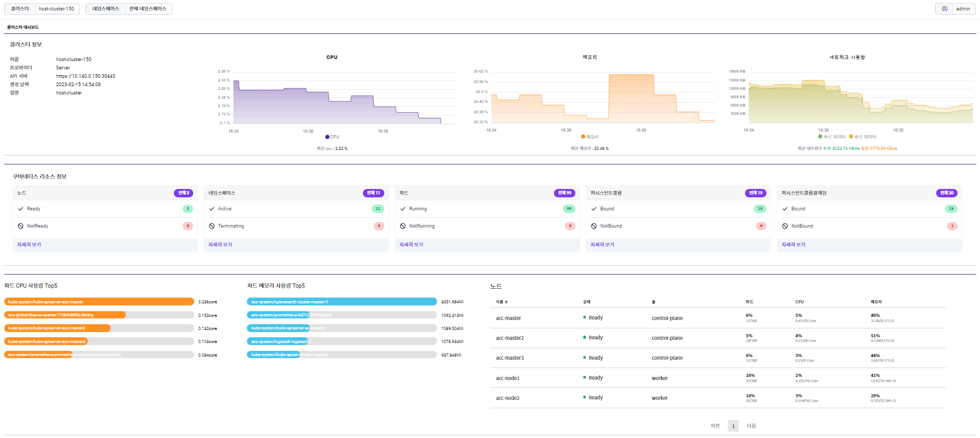Open the 전체 네임스페이스 namespace selector

point(129,9)
